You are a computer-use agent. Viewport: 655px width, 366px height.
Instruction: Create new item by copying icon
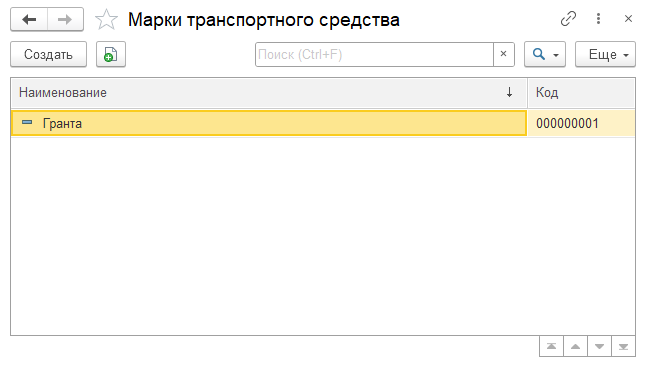[x=111, y=54]
